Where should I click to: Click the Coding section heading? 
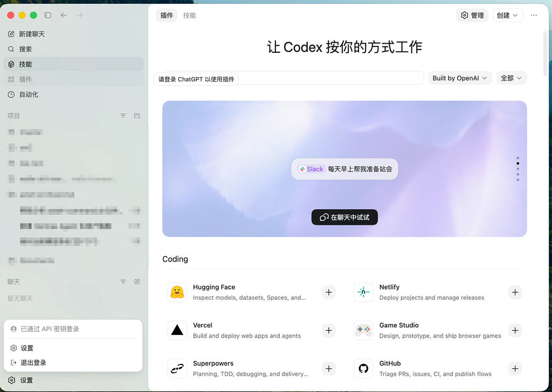175,259
